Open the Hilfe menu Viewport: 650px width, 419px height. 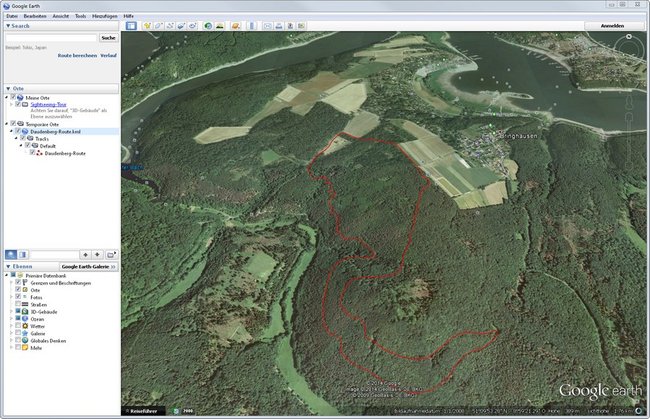tap(129, 16)
